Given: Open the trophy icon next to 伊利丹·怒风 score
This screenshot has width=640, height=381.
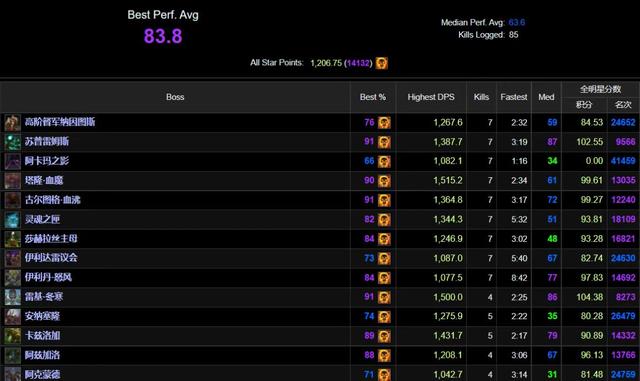Looking at the screenshot, I should pos(384,278).
